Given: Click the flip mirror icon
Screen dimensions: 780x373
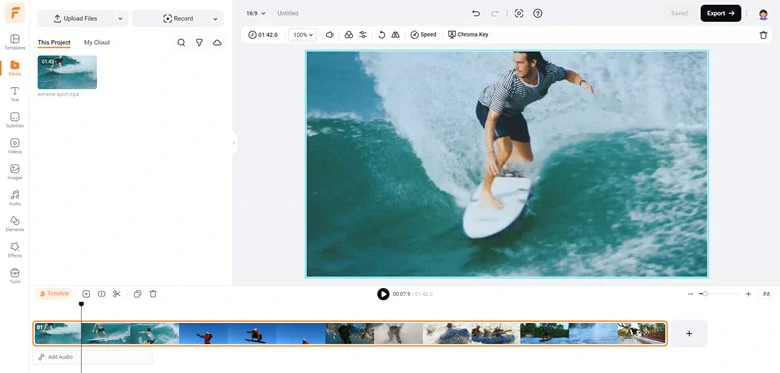Looking at the screenshot, I should coord(395,35).
